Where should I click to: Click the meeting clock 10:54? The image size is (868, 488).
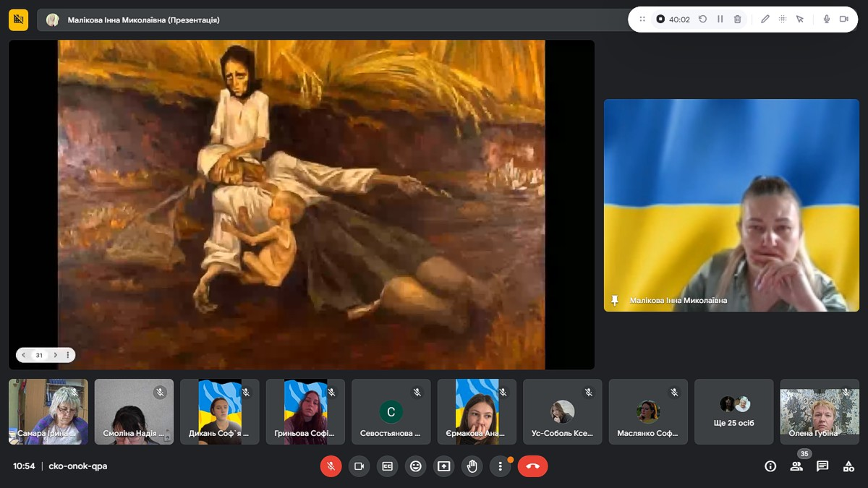pos(24,466)
